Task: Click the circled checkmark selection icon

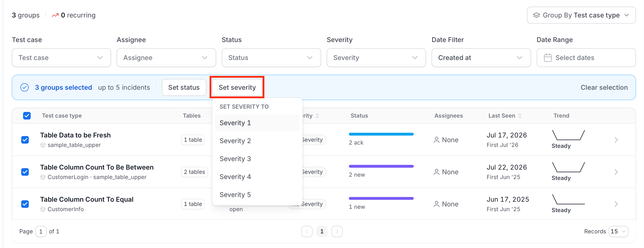Action: pos(25,87)
